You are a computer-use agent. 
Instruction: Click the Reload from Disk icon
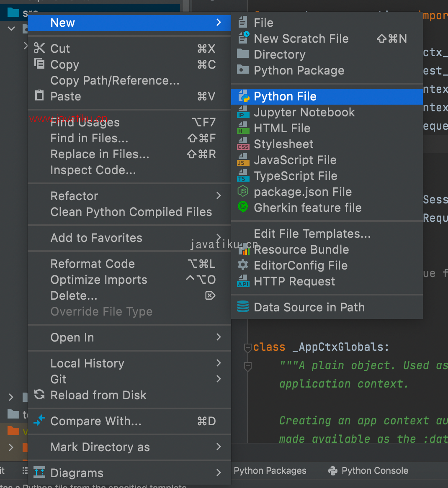pos(39,394)
